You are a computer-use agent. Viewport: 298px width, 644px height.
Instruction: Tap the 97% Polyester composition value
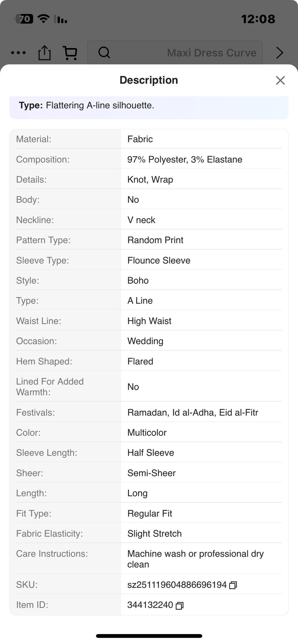185,159
